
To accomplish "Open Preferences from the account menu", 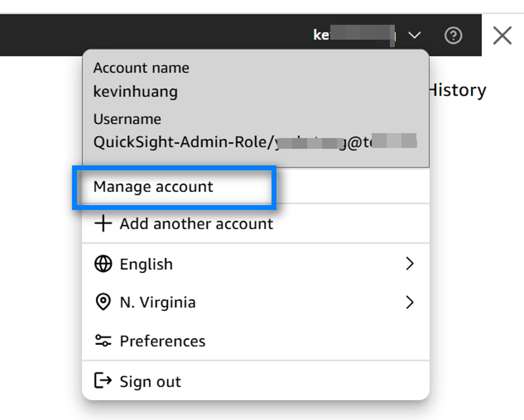I will point(256,341).
